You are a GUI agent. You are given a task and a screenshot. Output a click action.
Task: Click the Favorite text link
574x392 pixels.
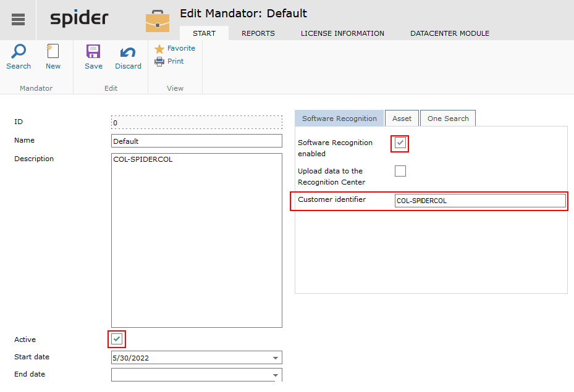pyautogui.click(x=181, y=48)
